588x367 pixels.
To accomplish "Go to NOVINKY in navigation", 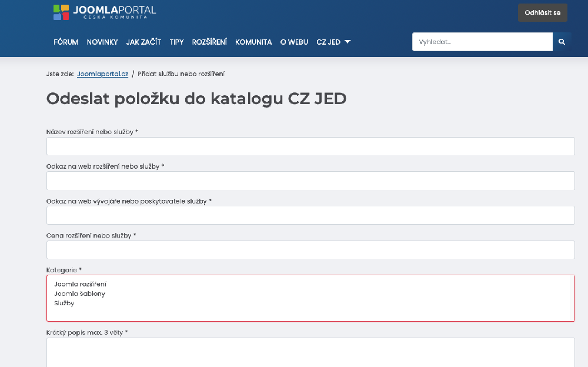I will [x=102, y=42].
